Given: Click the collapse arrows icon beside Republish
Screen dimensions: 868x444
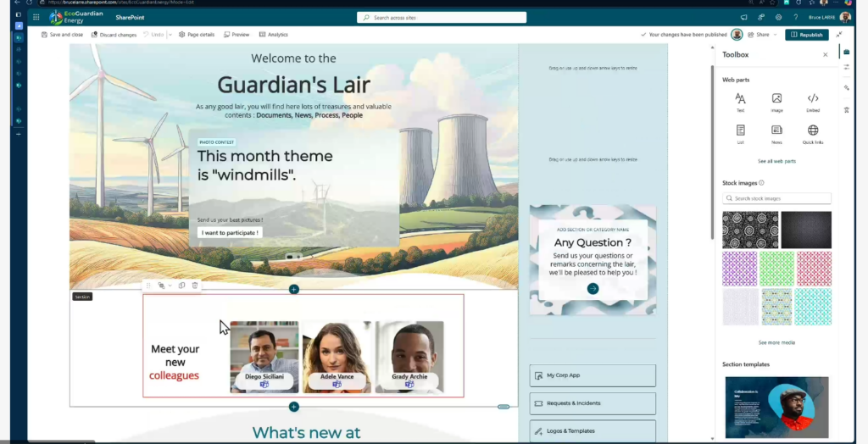Looking at the screenshot, I should 839,35.
